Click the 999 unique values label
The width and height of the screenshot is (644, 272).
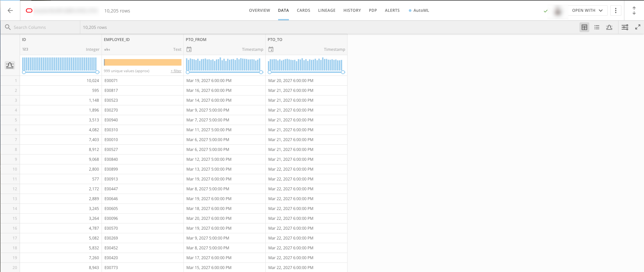pyautogui.click(x=126, y=71)
